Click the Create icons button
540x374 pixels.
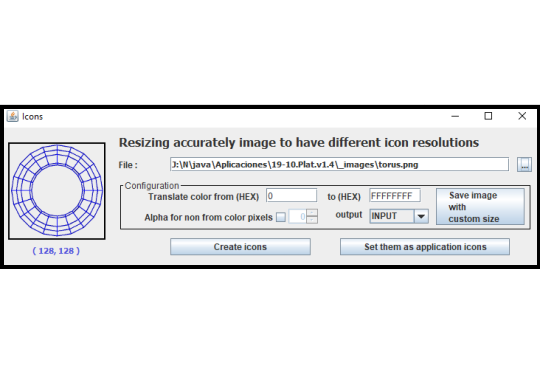coord(240,247)
